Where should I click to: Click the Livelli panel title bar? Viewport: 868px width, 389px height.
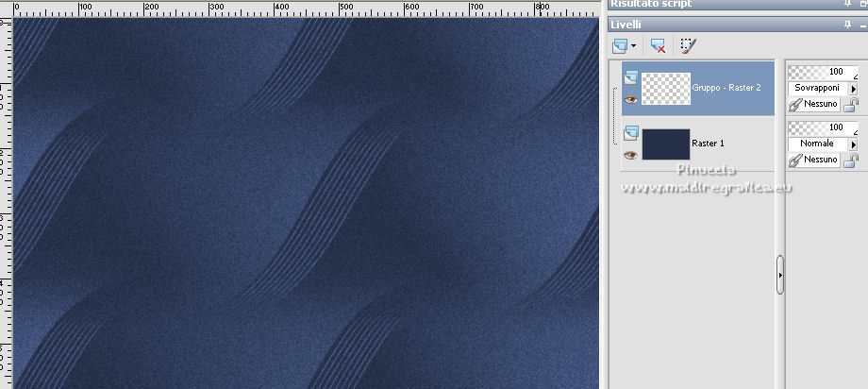pyautogui.click(x=738, y=25)
